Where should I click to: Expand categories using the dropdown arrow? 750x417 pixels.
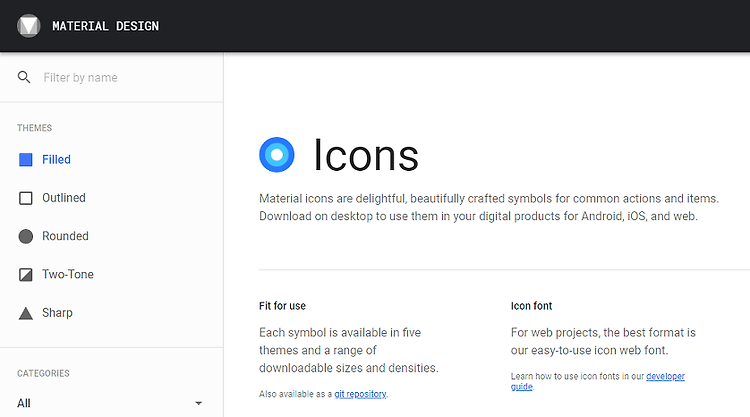[x=199, y=403]
